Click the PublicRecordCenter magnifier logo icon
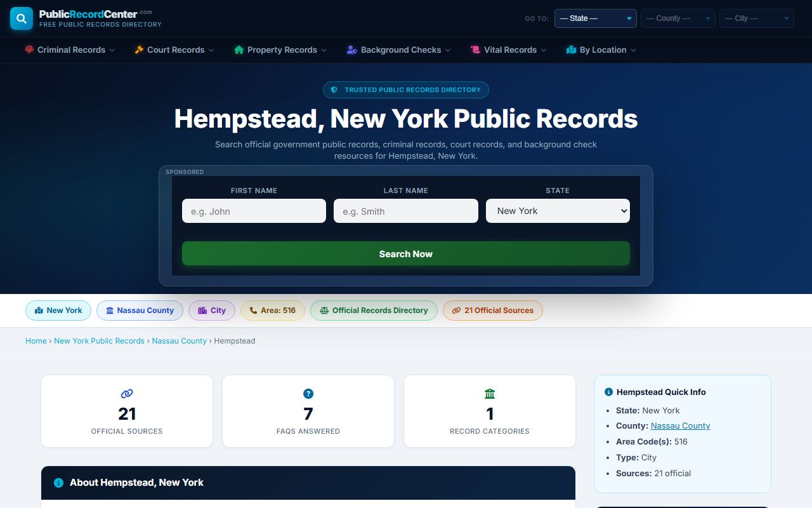 click(22, 18)
